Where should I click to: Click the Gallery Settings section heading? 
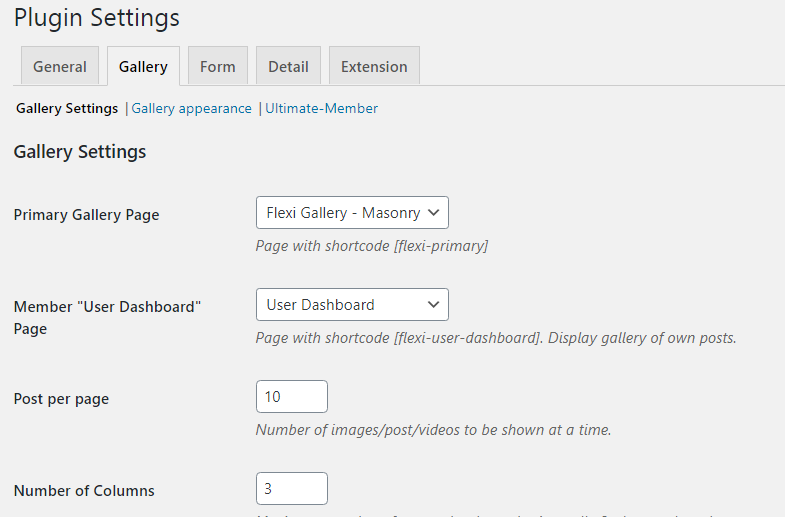pyautogui.click(x=80, y=152)
